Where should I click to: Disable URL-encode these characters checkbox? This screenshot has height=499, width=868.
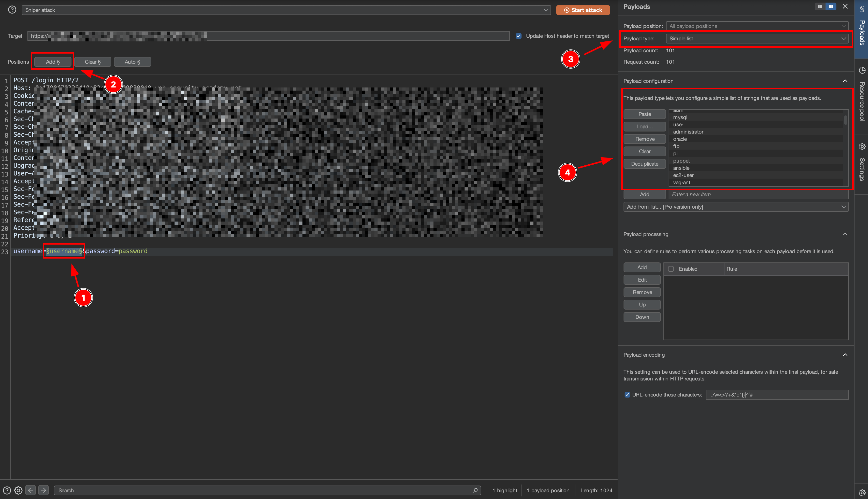[627, 395]
